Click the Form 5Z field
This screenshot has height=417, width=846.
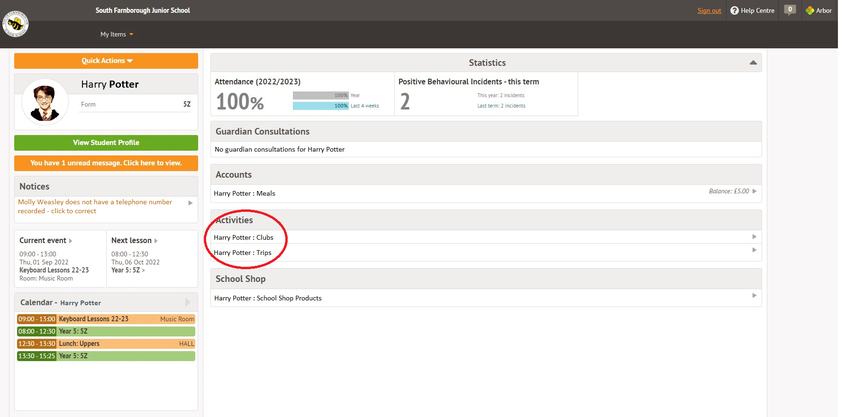coord(135,105)
